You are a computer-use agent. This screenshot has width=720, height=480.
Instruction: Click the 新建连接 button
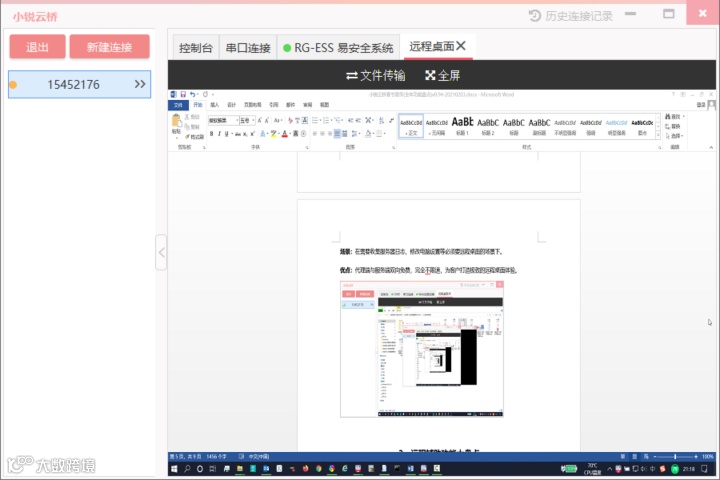(109, 47)
